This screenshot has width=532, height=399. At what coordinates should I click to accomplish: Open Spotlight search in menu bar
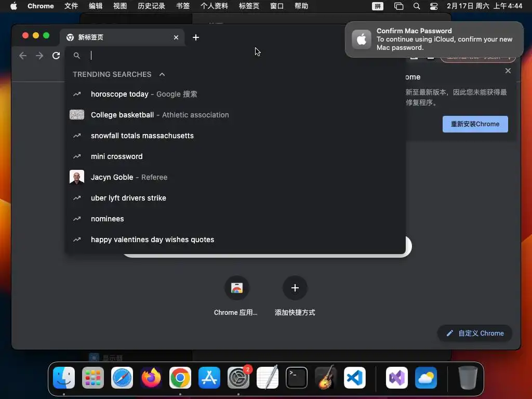click(x=417, y=6)
